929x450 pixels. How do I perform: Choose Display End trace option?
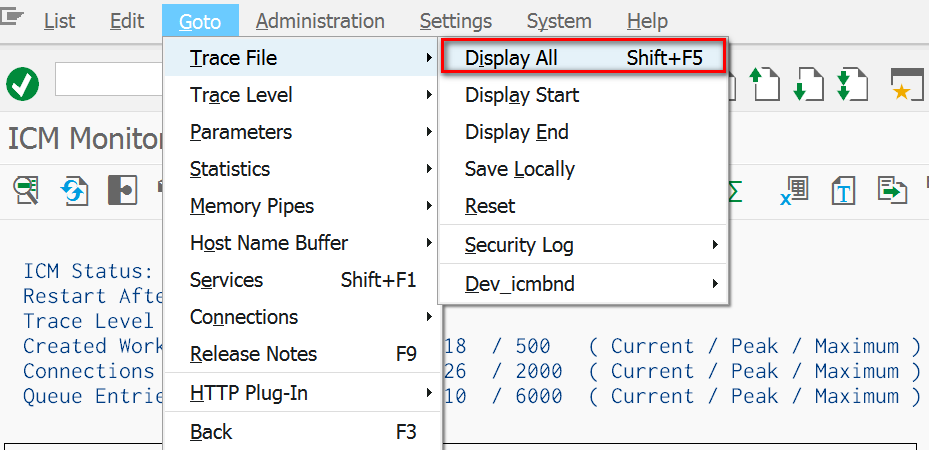point(583,132)
